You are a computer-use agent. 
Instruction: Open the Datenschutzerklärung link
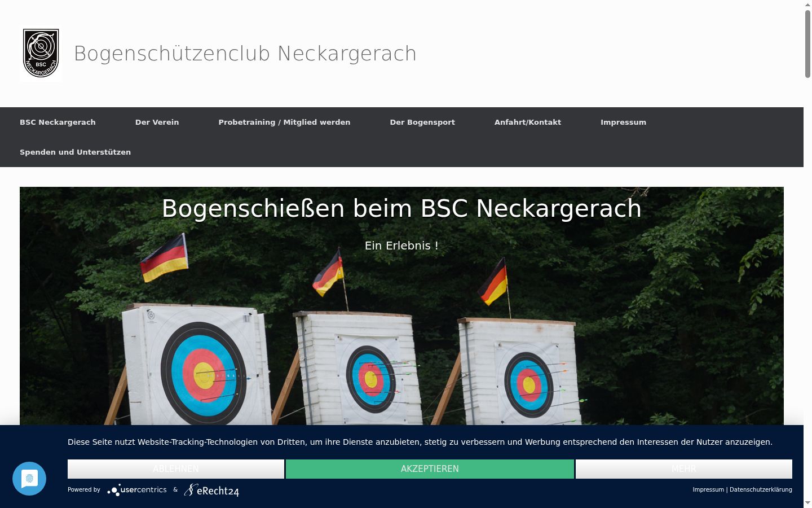[761, 490]
